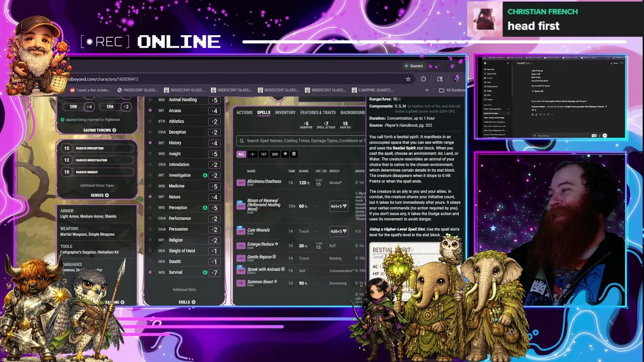Open the CAMPFIRE QUARTZ bookmark
The image size is (644, 362).
(372, 90)
